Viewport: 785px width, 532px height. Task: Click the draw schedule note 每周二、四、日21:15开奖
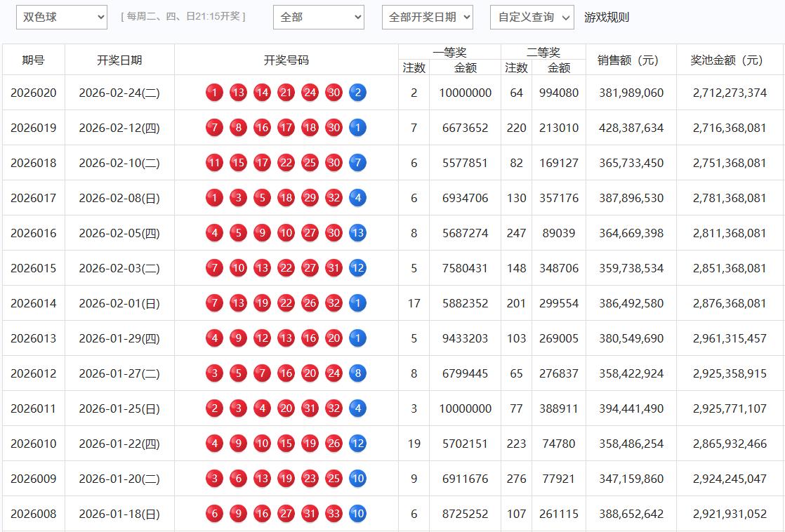[183, 17]
